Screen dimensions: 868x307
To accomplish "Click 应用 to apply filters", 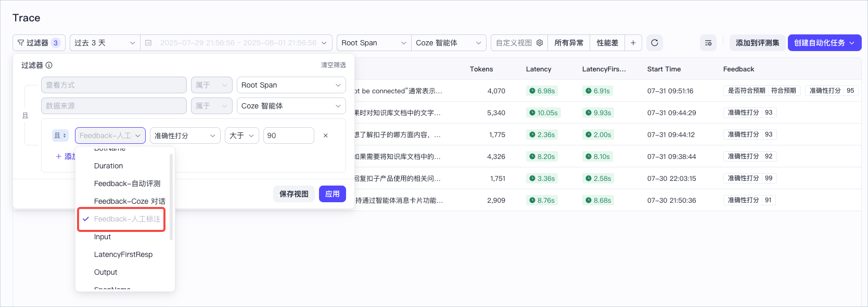I will (333, 194).
